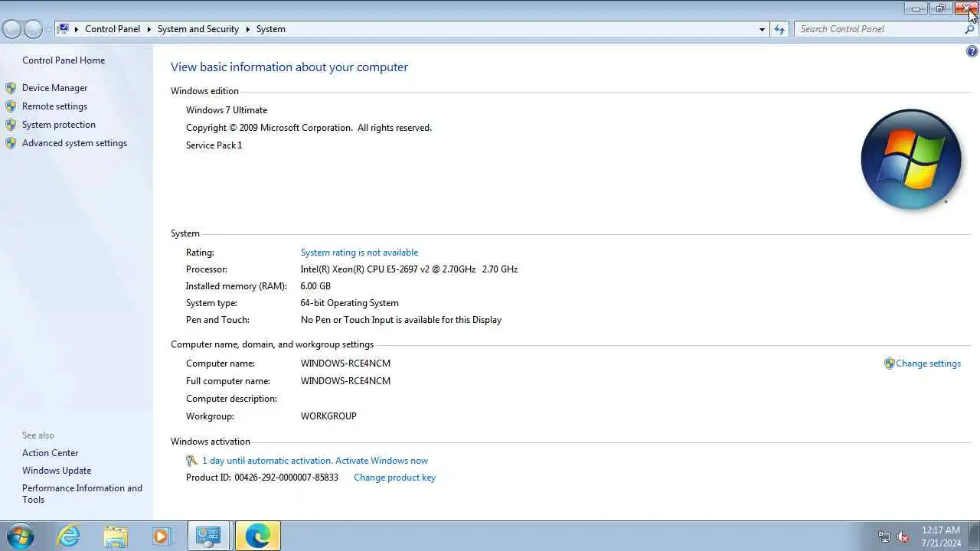Viewport: 980px width, 551px height.
Task: Click Show desktop strip at taskbar end
Action: click(975, 536)
